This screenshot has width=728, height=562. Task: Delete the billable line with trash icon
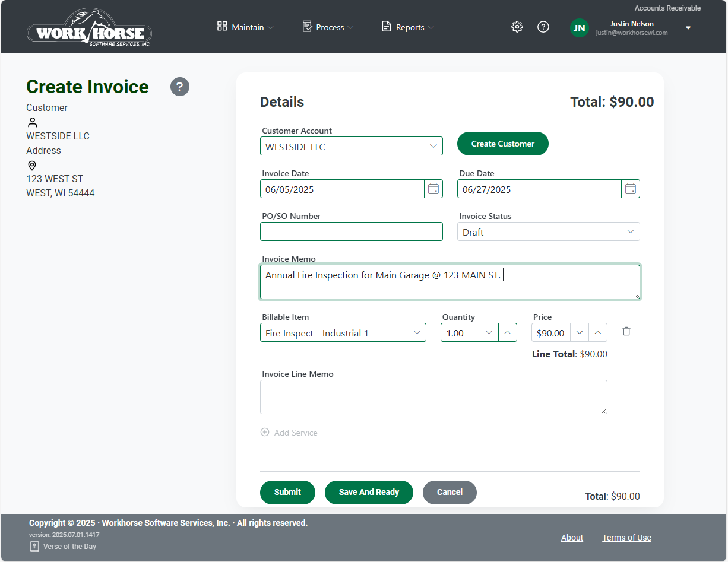pos(626,332)
